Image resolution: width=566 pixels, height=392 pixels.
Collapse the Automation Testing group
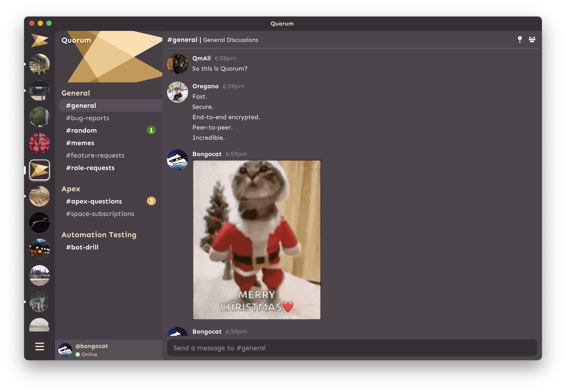[99, 235]
